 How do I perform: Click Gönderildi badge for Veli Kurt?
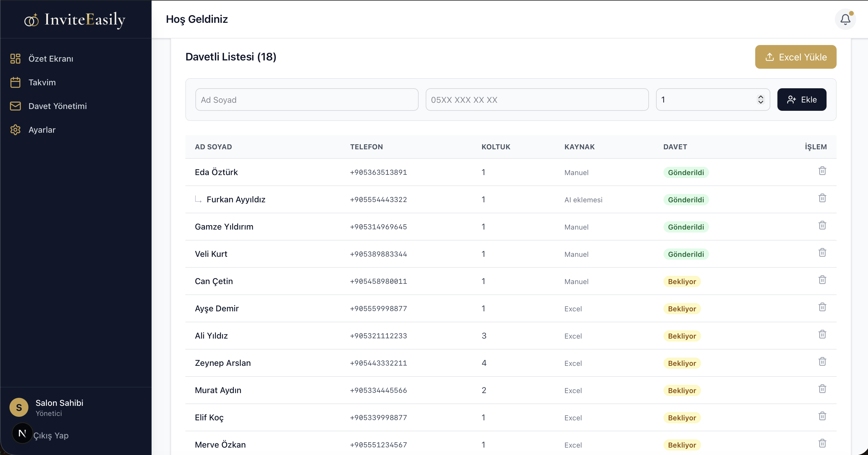click(686, 254)
